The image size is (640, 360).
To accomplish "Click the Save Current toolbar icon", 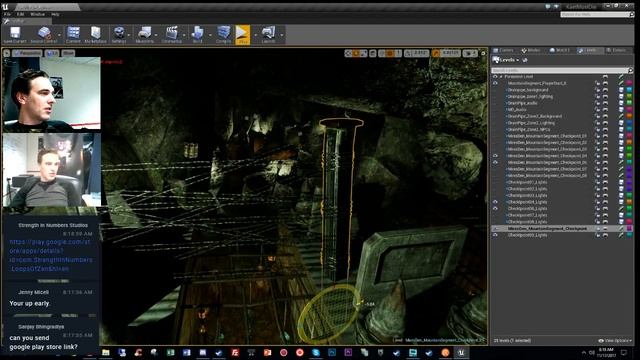I will tap(15, 35).
